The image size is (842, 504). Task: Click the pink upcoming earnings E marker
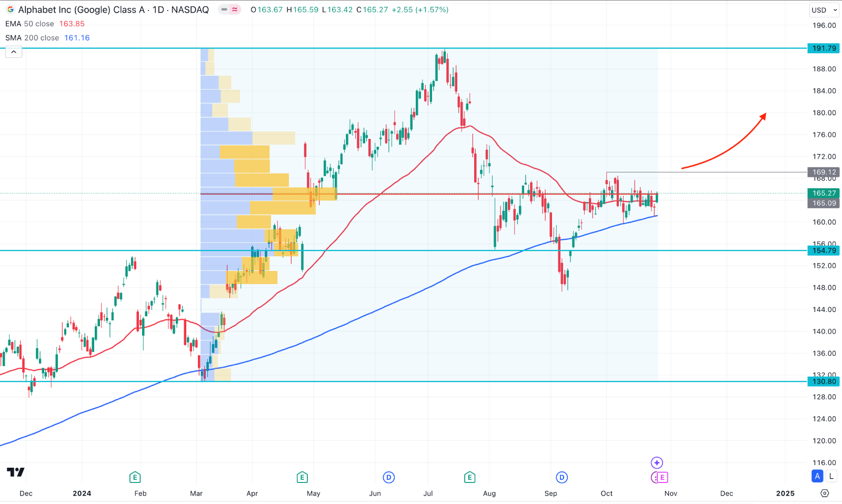click(662, 477)
